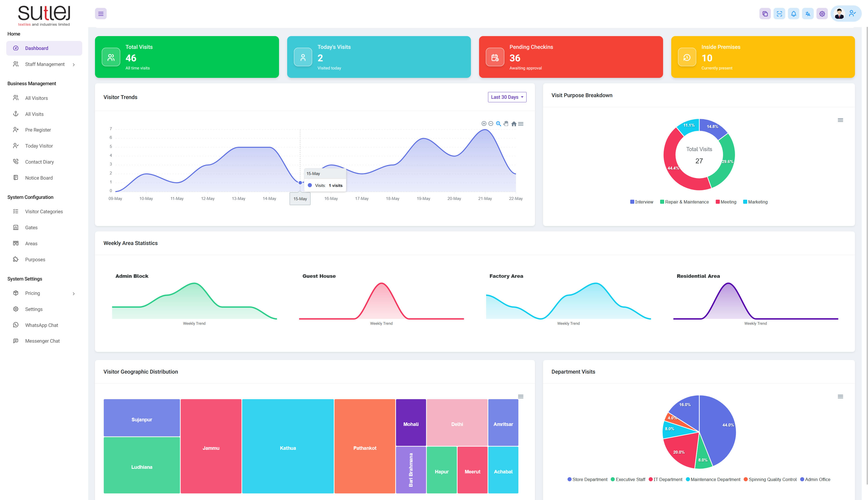Viewport: 868px width, 500px height.
Task: Open All Visitors in sidebar
Action: pyautogui.click(x=36, y=98)
